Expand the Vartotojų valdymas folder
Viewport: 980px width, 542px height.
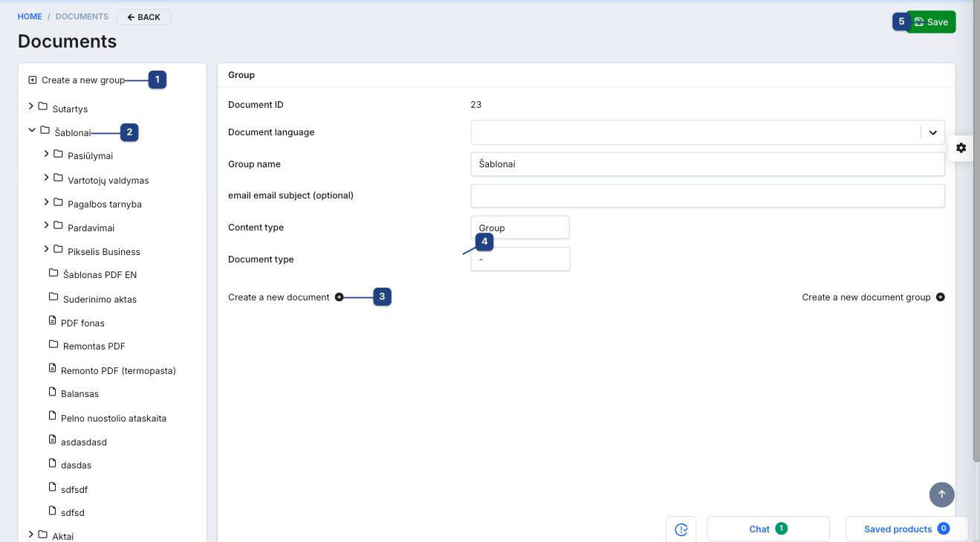[x=46, y=178]
